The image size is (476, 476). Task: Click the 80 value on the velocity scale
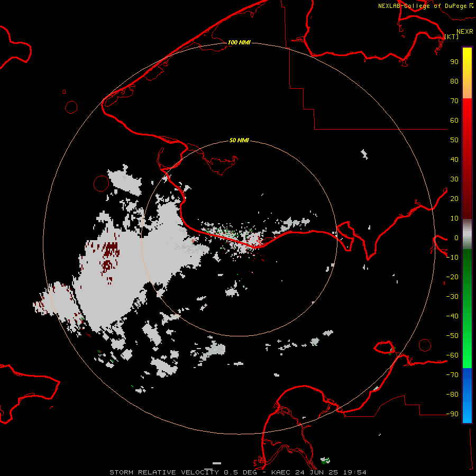(454, 81)
